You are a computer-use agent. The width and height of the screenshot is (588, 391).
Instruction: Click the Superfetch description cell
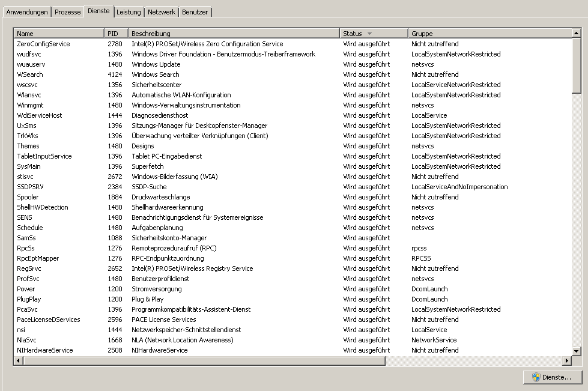coord(147,166)
